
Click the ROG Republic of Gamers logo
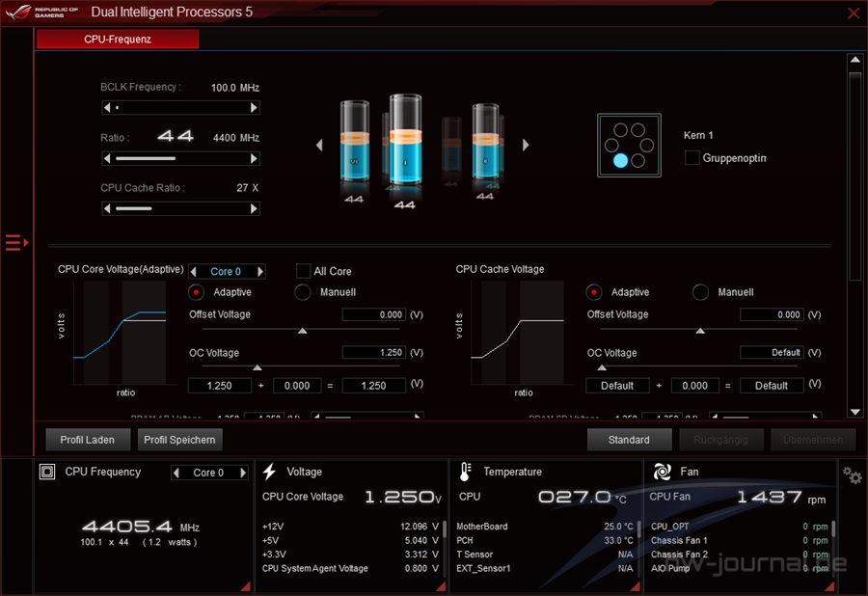coord(42,12)
